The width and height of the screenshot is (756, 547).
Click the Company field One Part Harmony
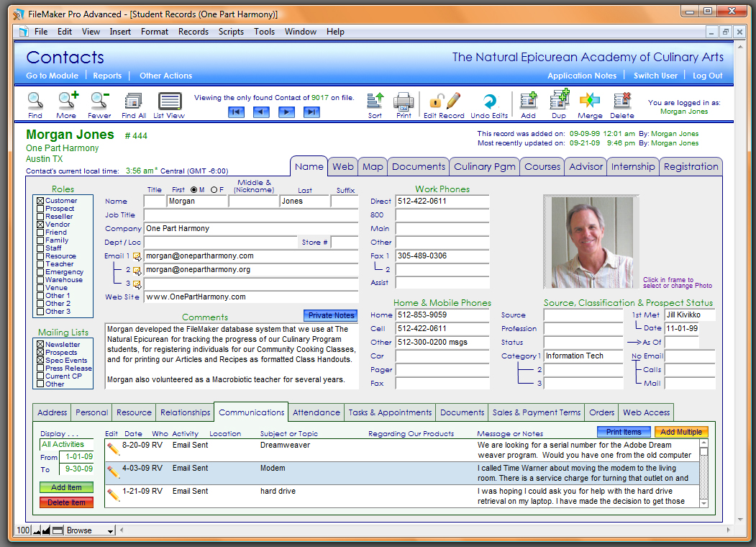point(251,229)
